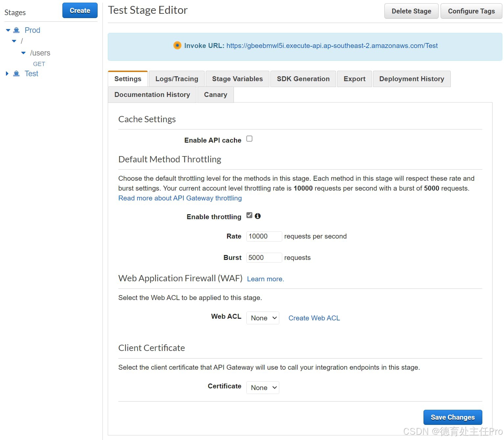Select the Prod stage label

[x=33, y=30]
